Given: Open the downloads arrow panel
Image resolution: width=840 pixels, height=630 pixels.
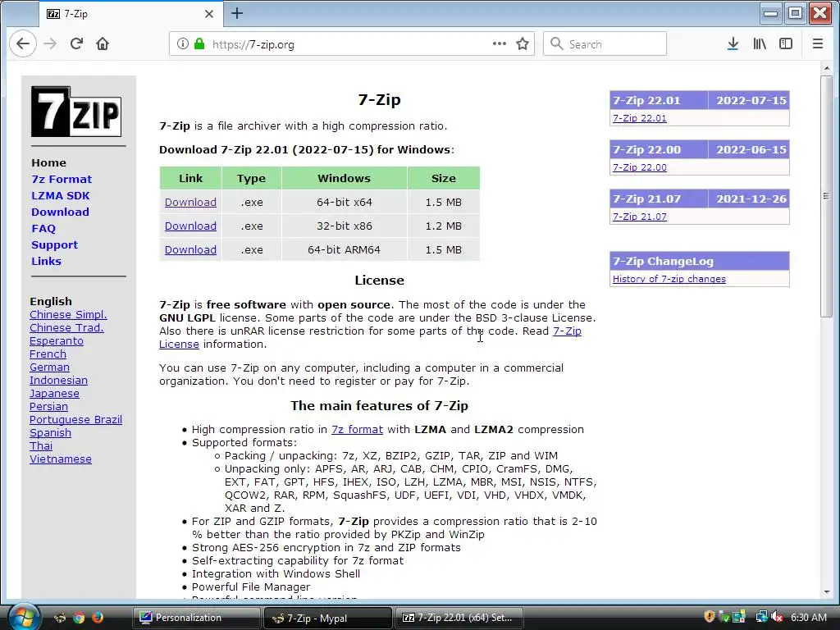Looking at the screenshot, I should [733, 44].
